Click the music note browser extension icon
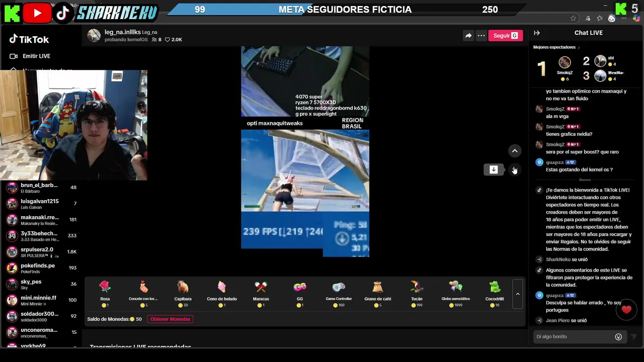 588,18
